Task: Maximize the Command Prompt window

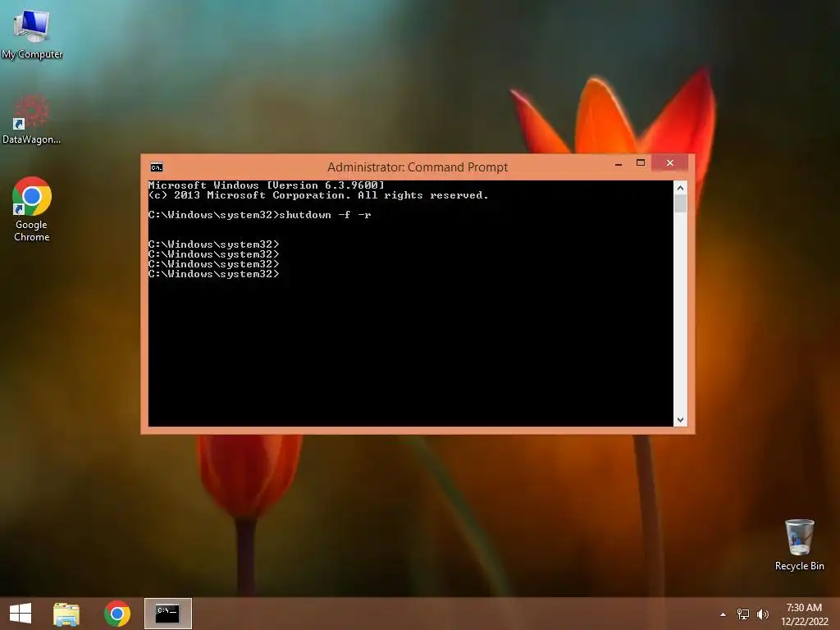Action: pos(640,163)
